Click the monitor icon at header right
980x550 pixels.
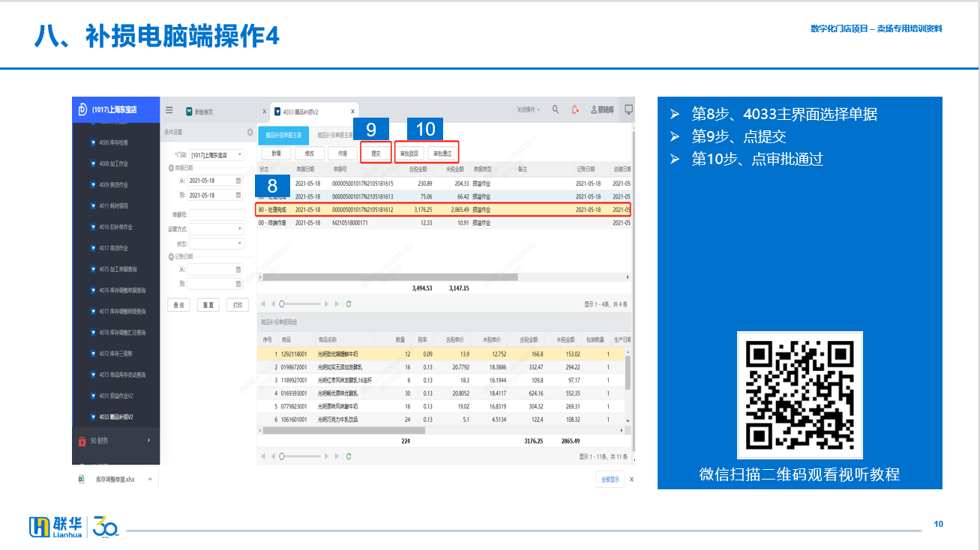pyautogui.click(x=628, y=109)
